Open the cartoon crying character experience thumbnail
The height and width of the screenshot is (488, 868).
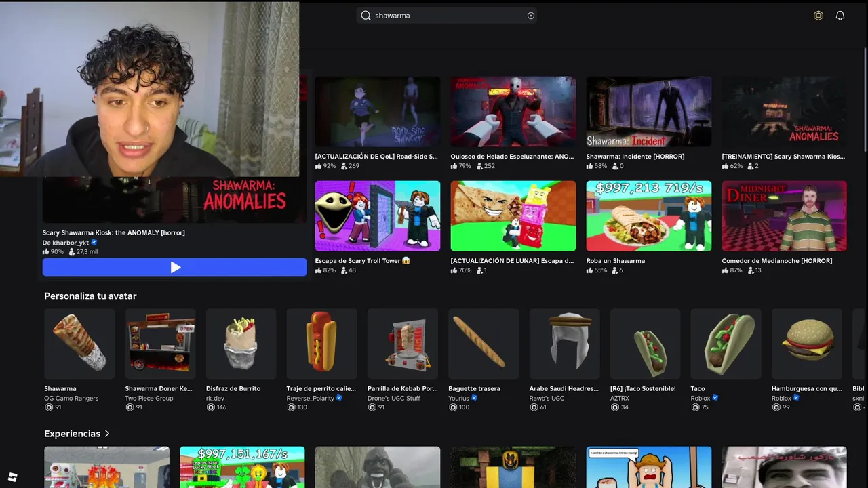tap(649, 467)
